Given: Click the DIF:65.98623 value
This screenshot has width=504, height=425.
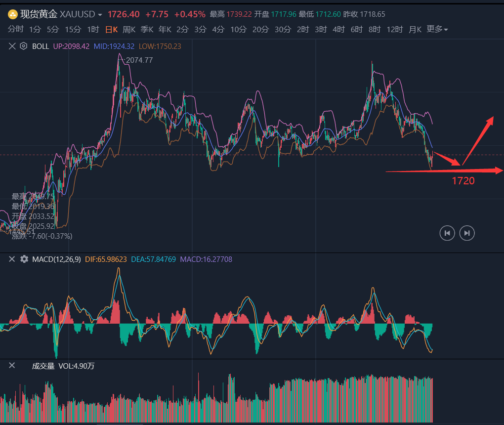Looking at the screenshot, I should pyautogui.click(x=106, y=259).
